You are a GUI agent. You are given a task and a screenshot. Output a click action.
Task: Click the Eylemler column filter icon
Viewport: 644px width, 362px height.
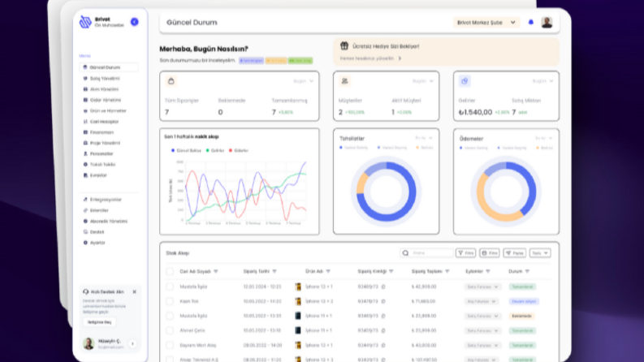point(487,271)
